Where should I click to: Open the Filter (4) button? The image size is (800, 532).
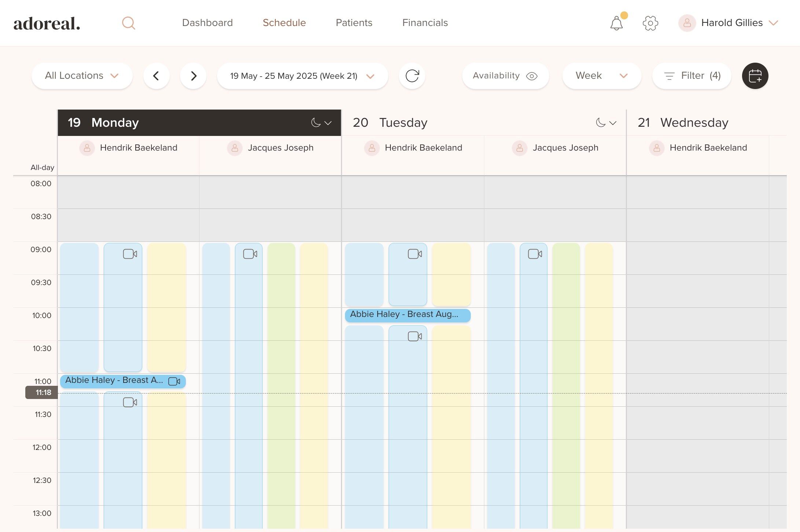pos(691,76)
